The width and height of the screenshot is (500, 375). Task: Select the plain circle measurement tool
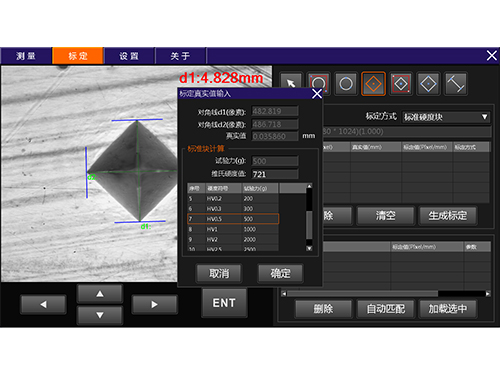[x=346, y=83]
